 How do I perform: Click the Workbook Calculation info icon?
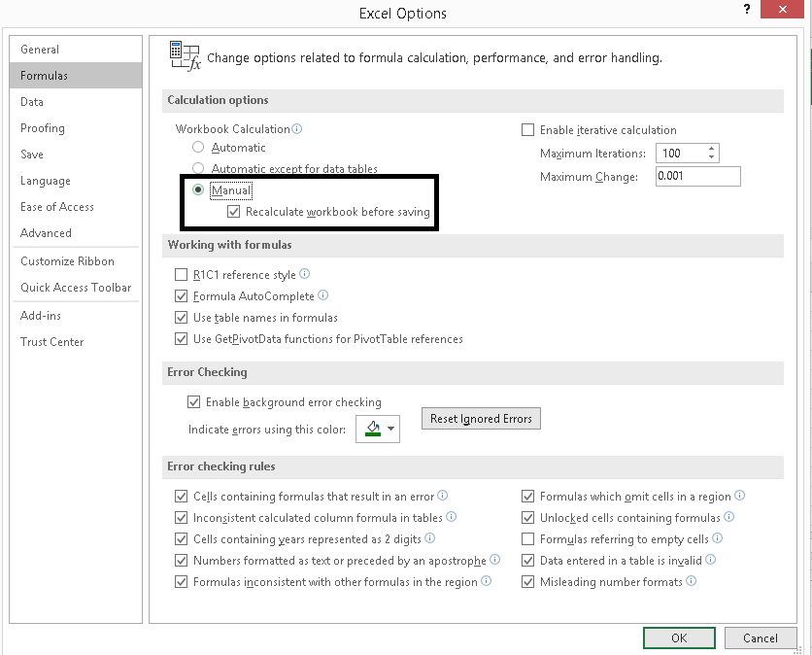tap(297, 128)
